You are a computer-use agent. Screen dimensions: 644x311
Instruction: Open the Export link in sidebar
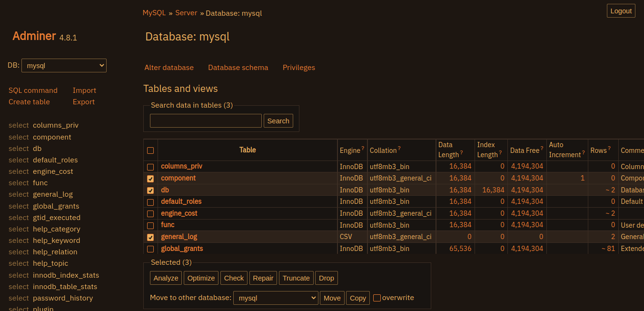[84, 102]
